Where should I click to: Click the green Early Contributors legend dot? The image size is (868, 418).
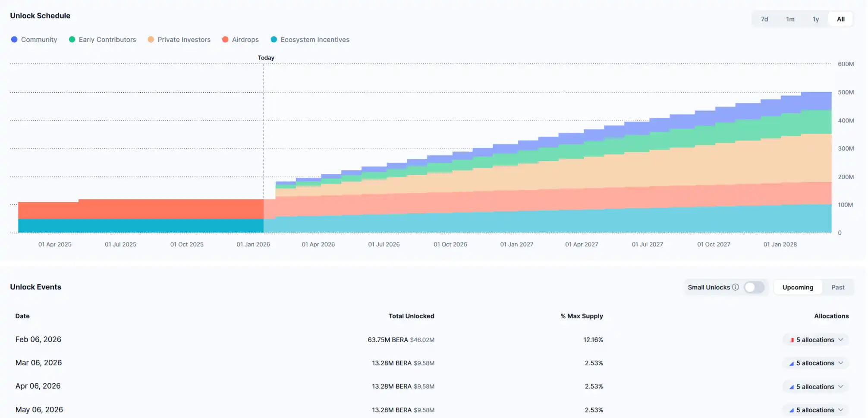click(x=72, y=40)
